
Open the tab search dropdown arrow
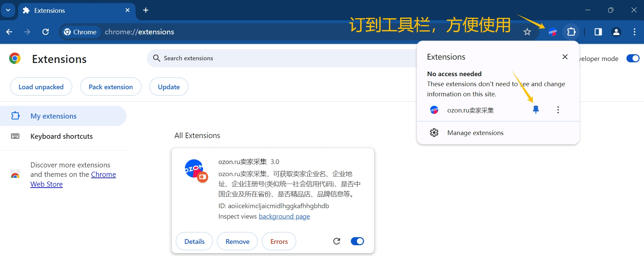8,10
